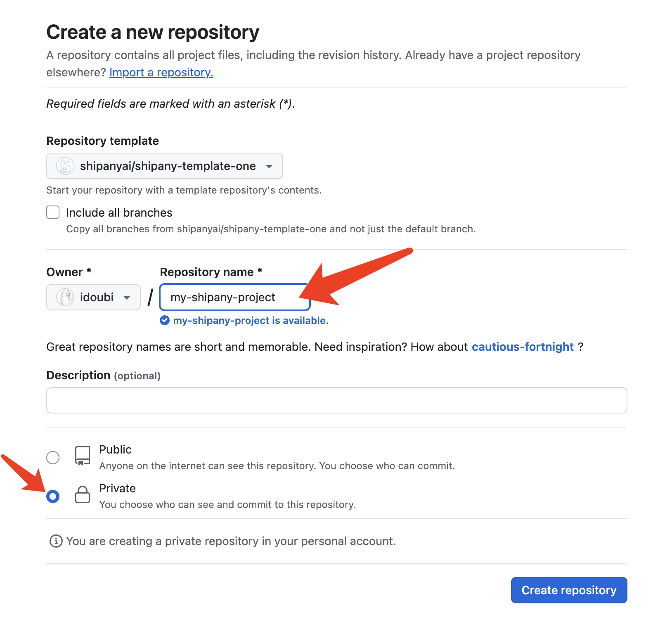Click the Private option label text
Viewport: 672px width, 619px height.
tap(117, 489)
